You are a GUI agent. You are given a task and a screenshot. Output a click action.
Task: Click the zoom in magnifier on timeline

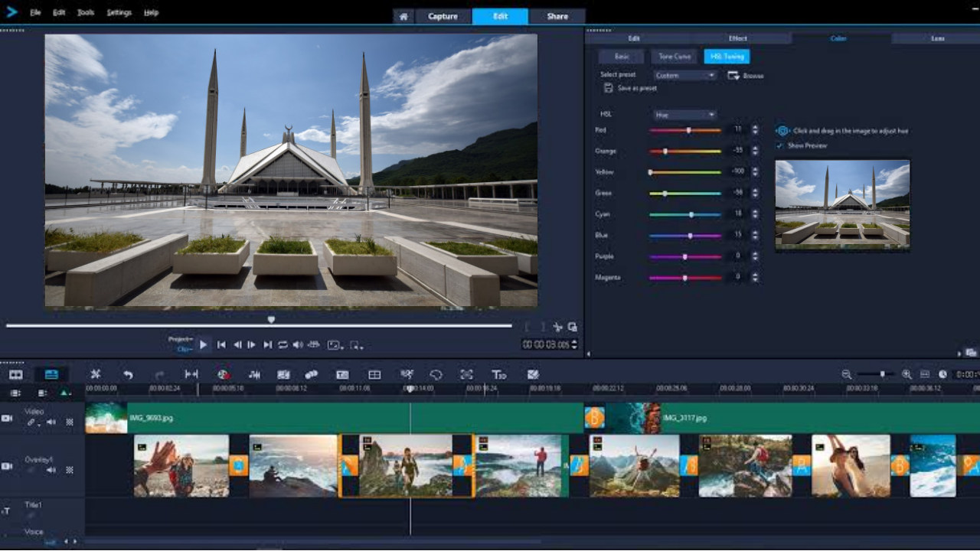906,374
